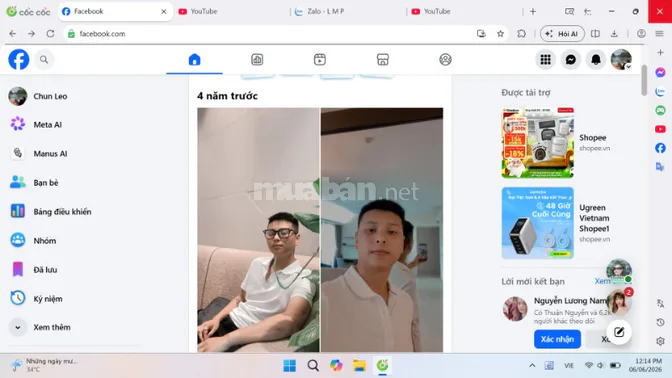The image size is (672, 378).
Task: Open the side panel history clock icon
Action: pyautogui.click(x=660, y=322)
